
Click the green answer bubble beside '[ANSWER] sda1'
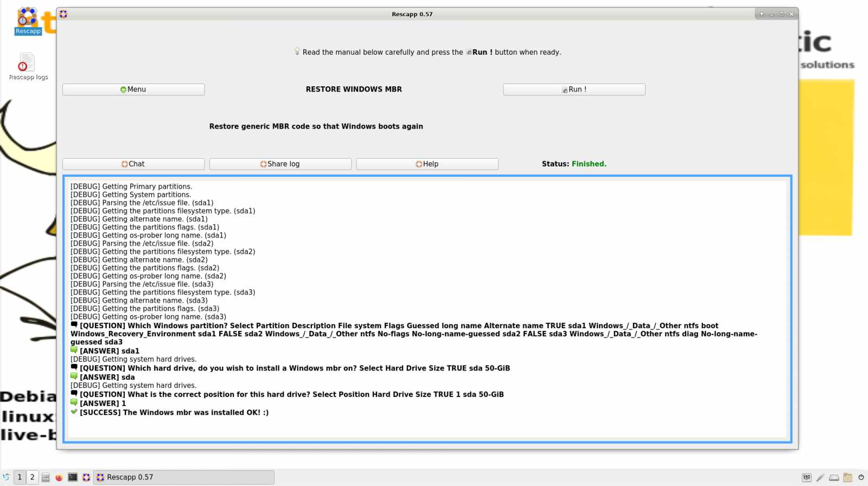click(x=74, y=350)
